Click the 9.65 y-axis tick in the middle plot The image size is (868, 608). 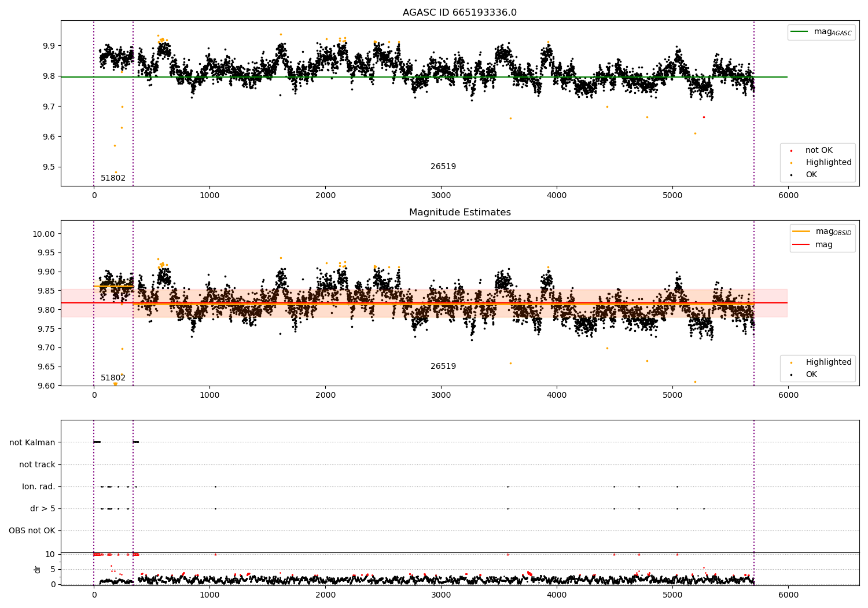point(46,367)
